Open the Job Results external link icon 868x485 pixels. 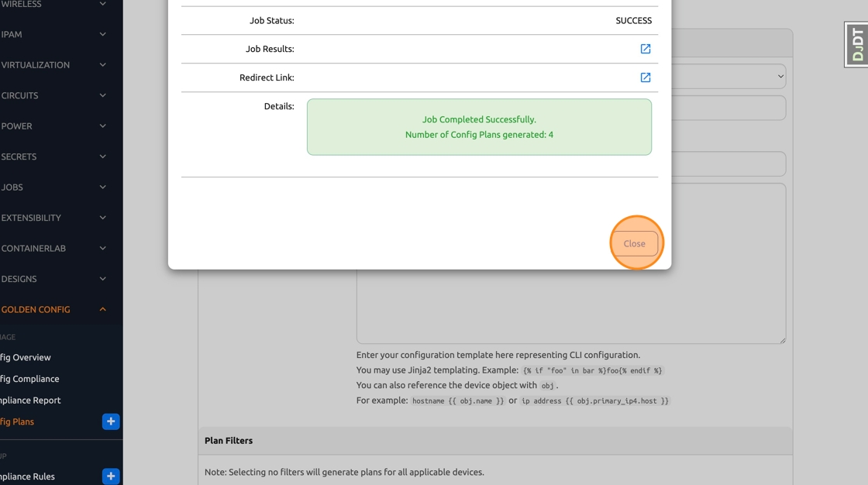645,49
